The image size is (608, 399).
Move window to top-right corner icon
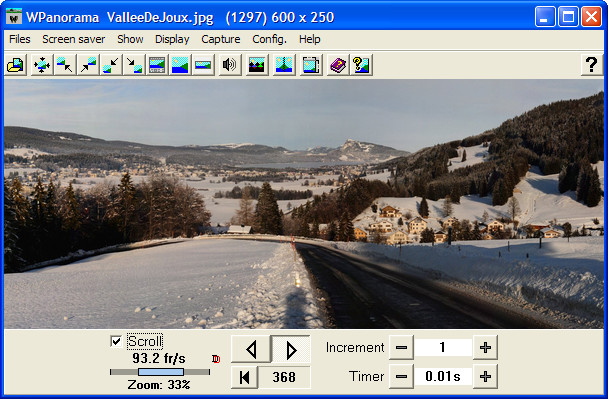[x=88, y=65]
